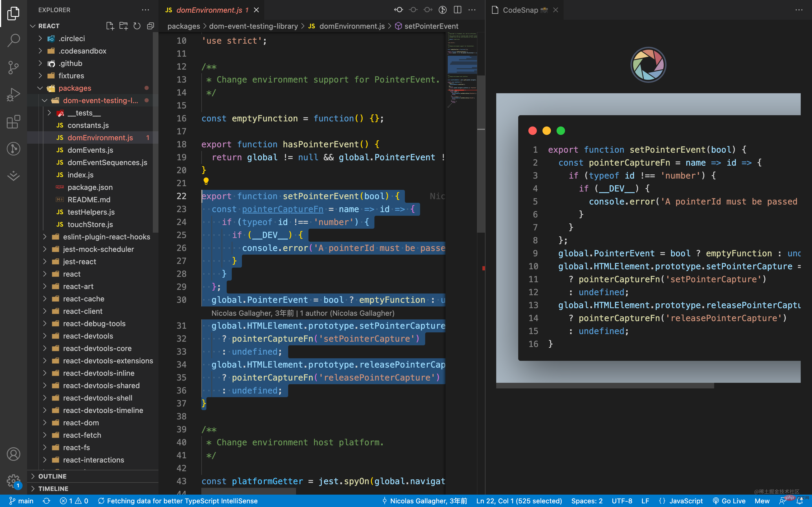This screenshot has width=812, height=507.
Task: Open the Source Control view
Action: click(14, 67)
